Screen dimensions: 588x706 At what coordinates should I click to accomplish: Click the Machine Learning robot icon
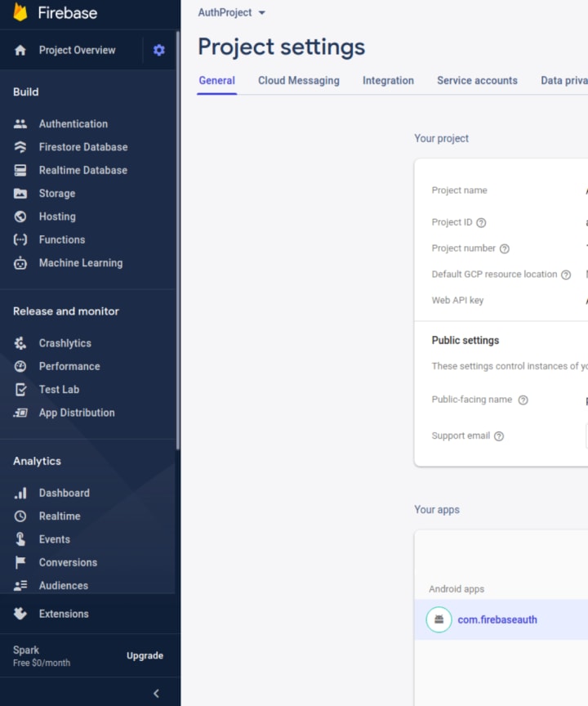20,263
